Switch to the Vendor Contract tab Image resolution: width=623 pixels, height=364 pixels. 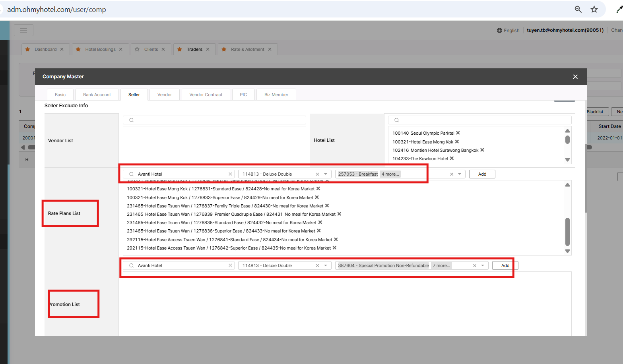tap(206, 95)
